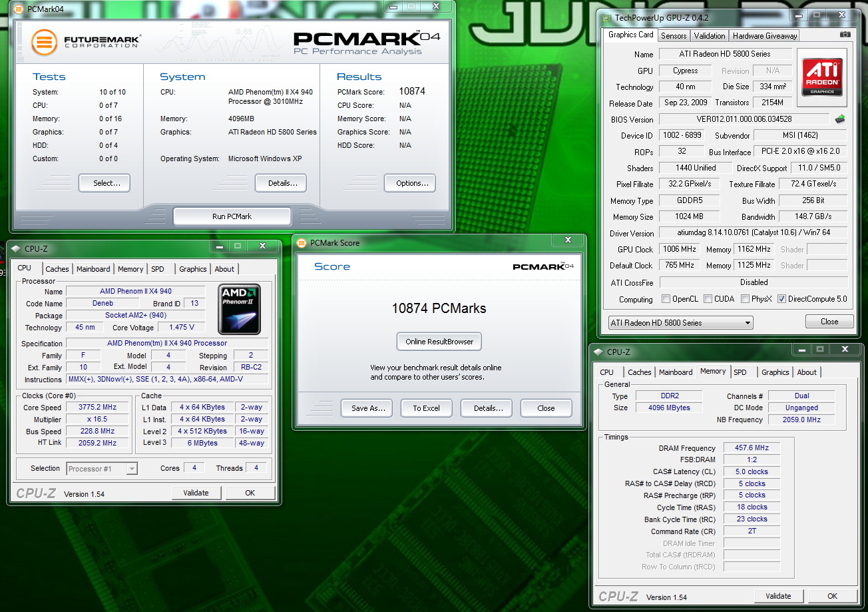Click the BIOS Version field in GPU-Z
Image resolution: width=868 pixels, height=612 pixels.
[x=745, y=119]
